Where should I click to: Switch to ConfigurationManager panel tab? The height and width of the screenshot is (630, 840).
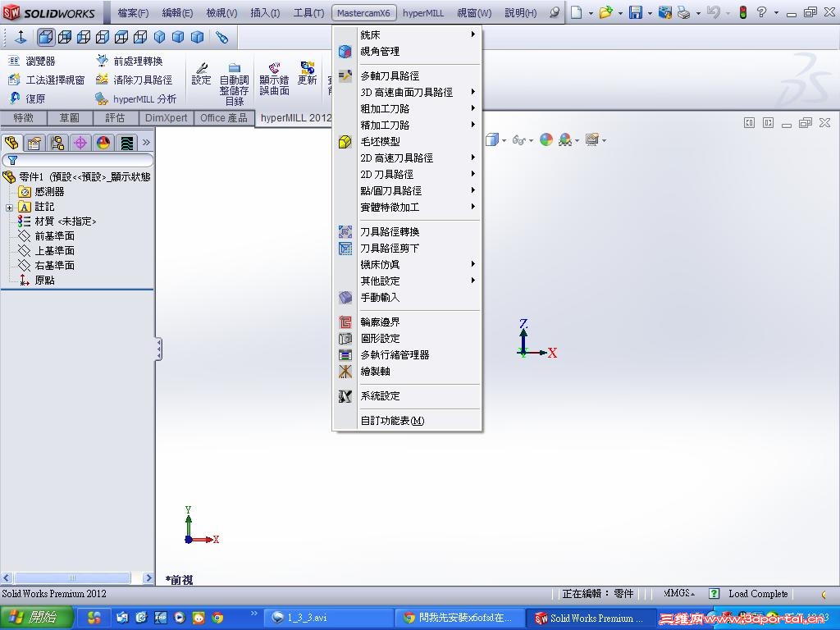click(57, 143)
